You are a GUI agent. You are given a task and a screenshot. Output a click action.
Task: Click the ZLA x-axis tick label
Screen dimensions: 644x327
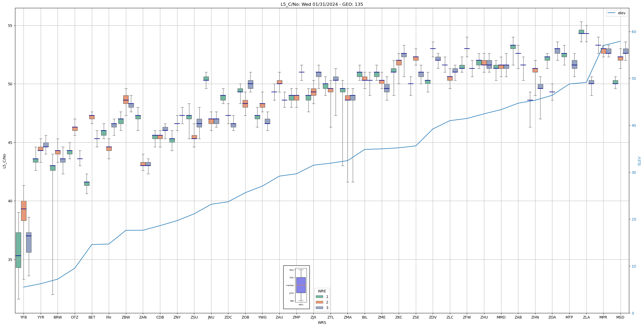coord(586,317)
